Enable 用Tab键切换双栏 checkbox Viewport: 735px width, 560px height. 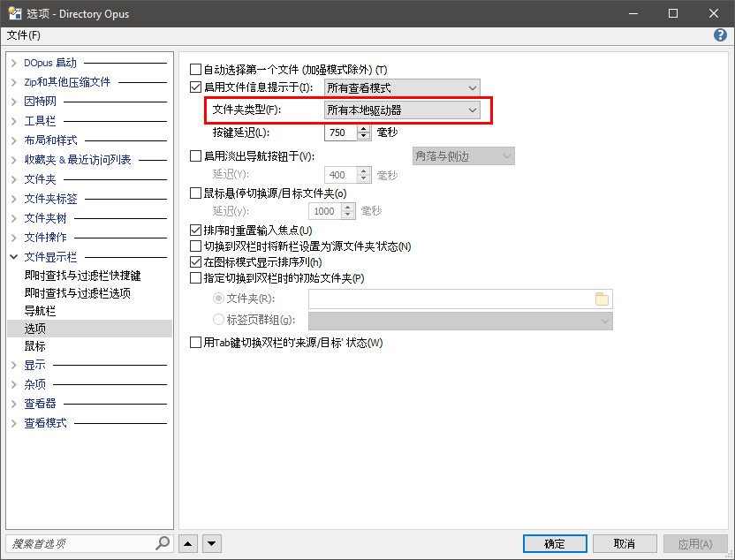196,343
